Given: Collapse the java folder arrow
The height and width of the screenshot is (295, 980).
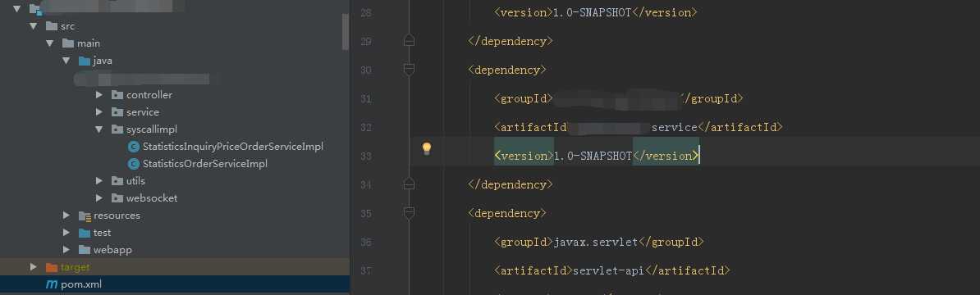Looking at the screenshot, I should click(66, 61).
